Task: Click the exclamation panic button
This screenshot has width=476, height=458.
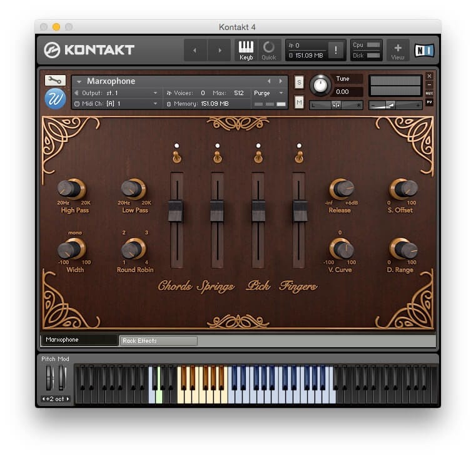Action: pyautogui.click(x=335, y=50)
